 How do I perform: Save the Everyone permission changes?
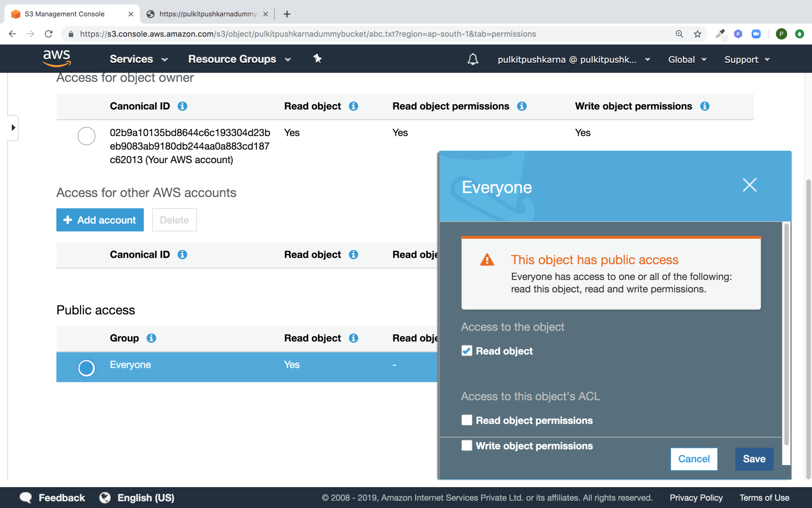754,459
